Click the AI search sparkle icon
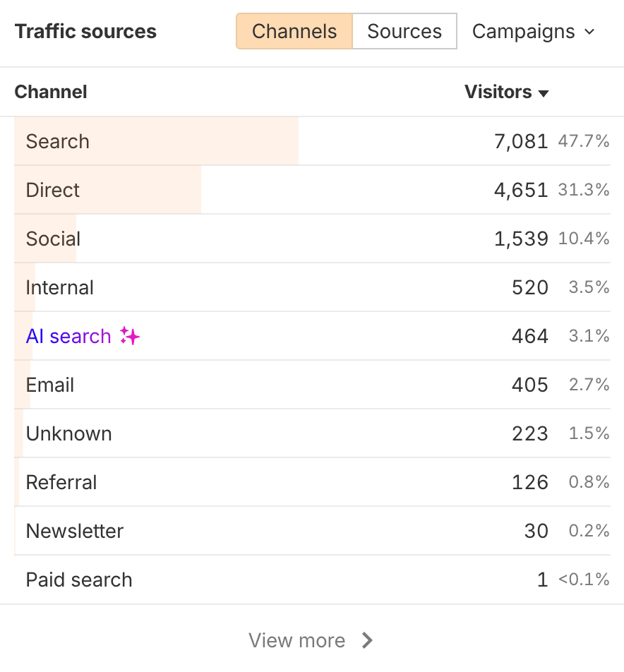Image resolution: width=624 pixels, height=672 pixels. pyautogui.click(x=129, y=336)
